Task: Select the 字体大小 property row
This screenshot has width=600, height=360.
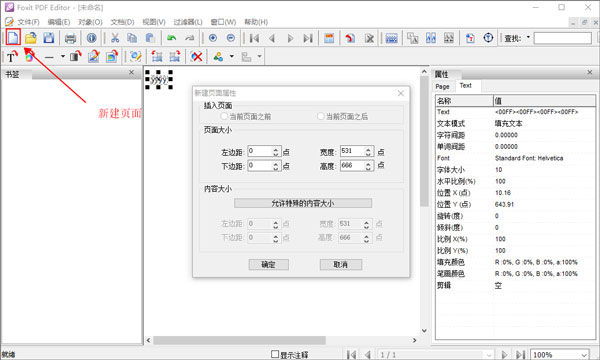Action: pos(515,169)
